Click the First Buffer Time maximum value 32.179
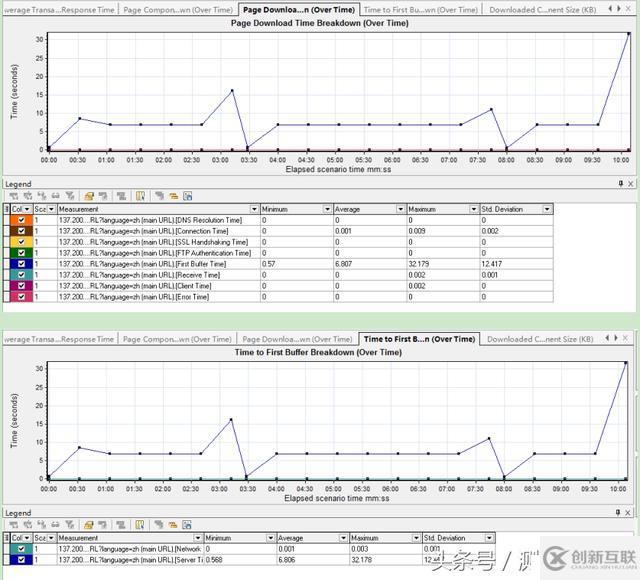The height and width of the screenshot is (580, 640). [419, 264]
